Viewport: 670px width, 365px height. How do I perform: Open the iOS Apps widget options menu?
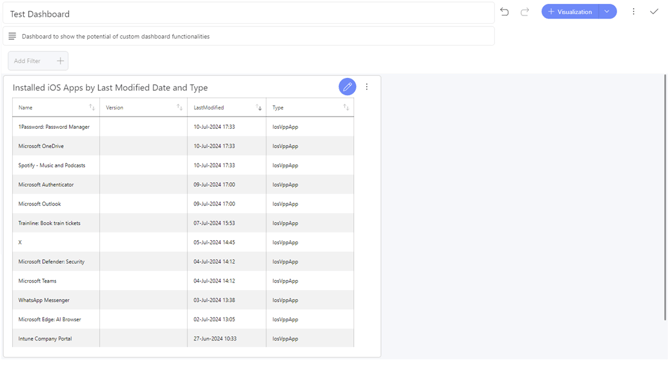(367, 87)
